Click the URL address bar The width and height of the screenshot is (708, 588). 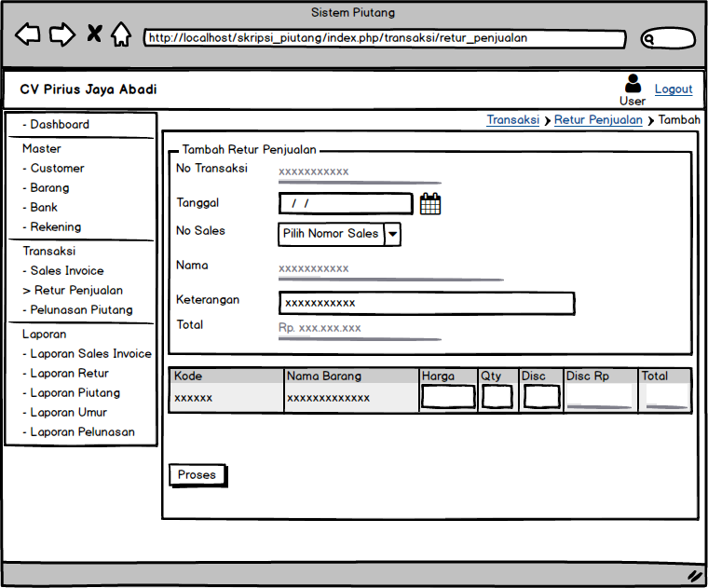[385, 38]
